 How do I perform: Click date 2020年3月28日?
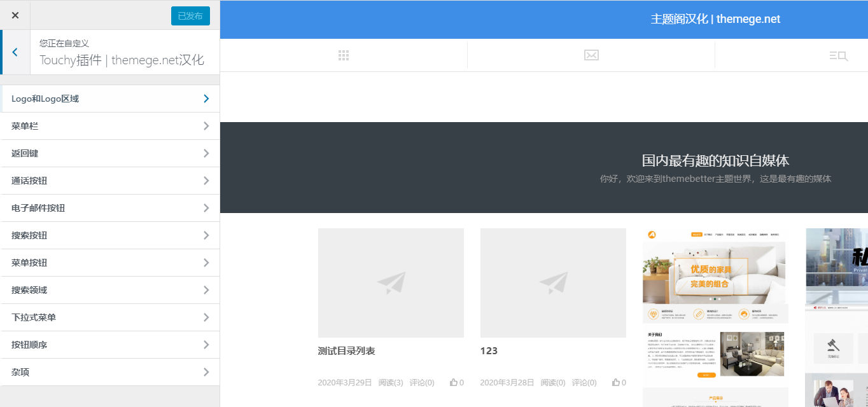(507, 383)
